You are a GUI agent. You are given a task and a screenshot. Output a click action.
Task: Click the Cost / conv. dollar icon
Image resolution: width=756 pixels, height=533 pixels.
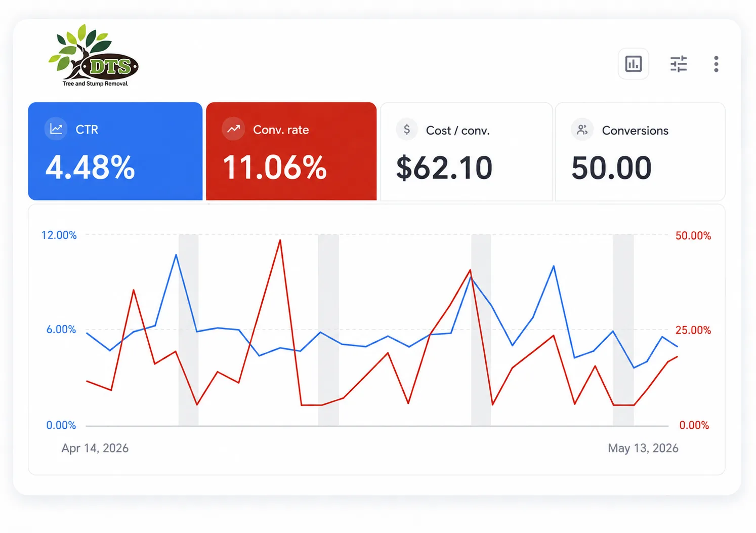pos(406,130)
